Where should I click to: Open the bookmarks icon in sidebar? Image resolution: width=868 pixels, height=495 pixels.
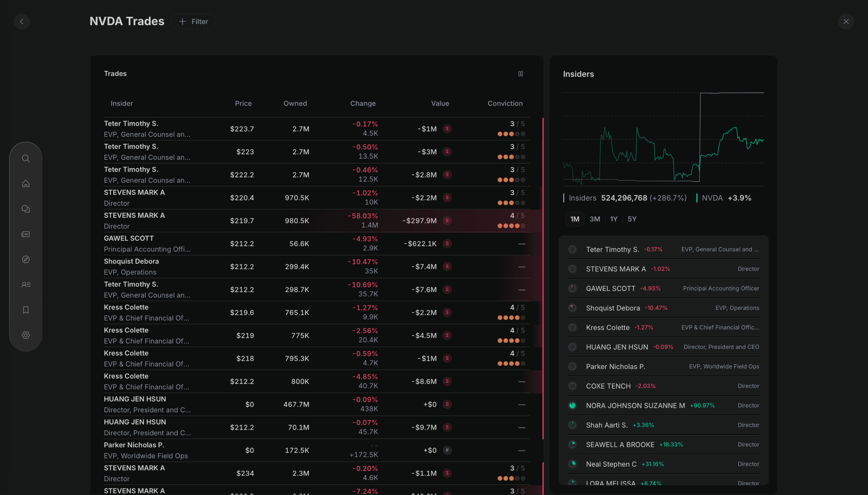click(26, 310)
